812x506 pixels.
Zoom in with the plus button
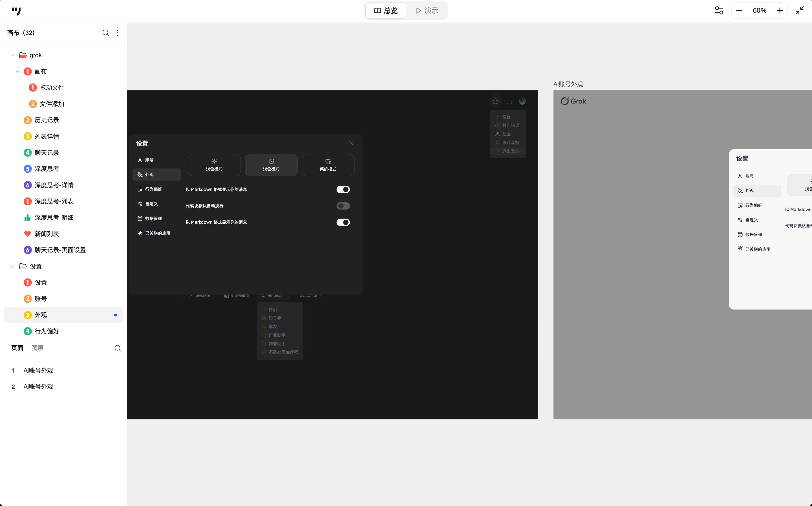point(780,11)
